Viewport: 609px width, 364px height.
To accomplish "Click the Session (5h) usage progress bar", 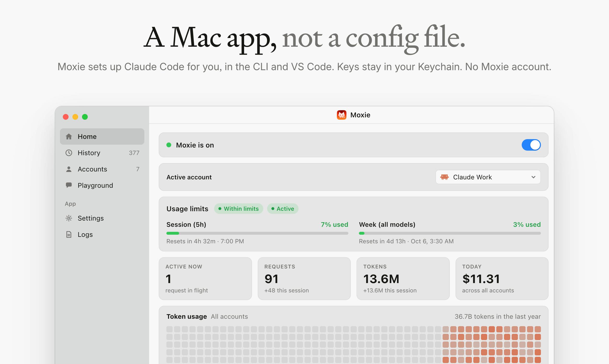I will tap(257, 233).
